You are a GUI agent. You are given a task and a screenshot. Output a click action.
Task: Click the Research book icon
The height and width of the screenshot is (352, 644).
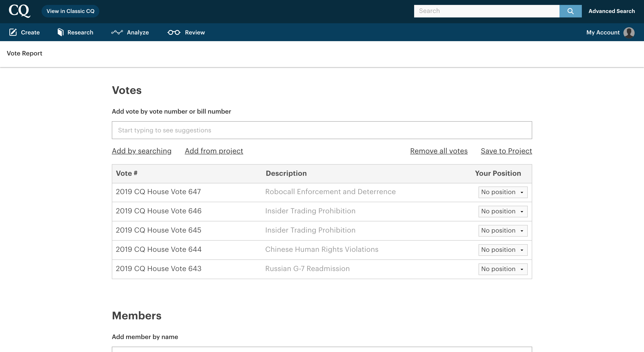click(x=61, y=32)
